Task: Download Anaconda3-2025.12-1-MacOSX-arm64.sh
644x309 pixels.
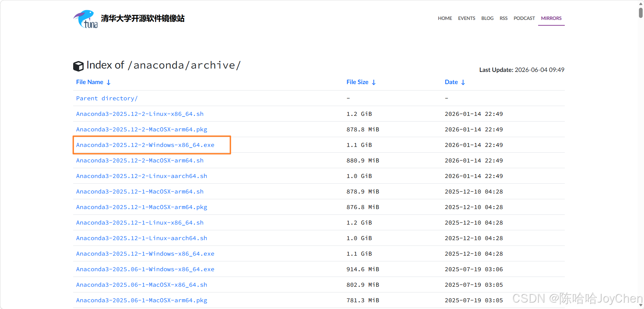Action: pyautogui.click(x=140, y=191)
